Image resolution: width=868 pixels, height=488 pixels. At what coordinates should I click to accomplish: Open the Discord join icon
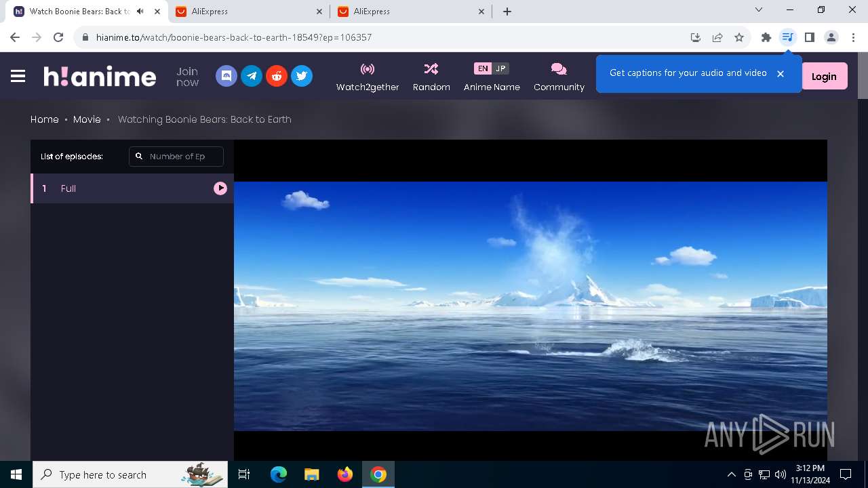click(x=226, y=76)
